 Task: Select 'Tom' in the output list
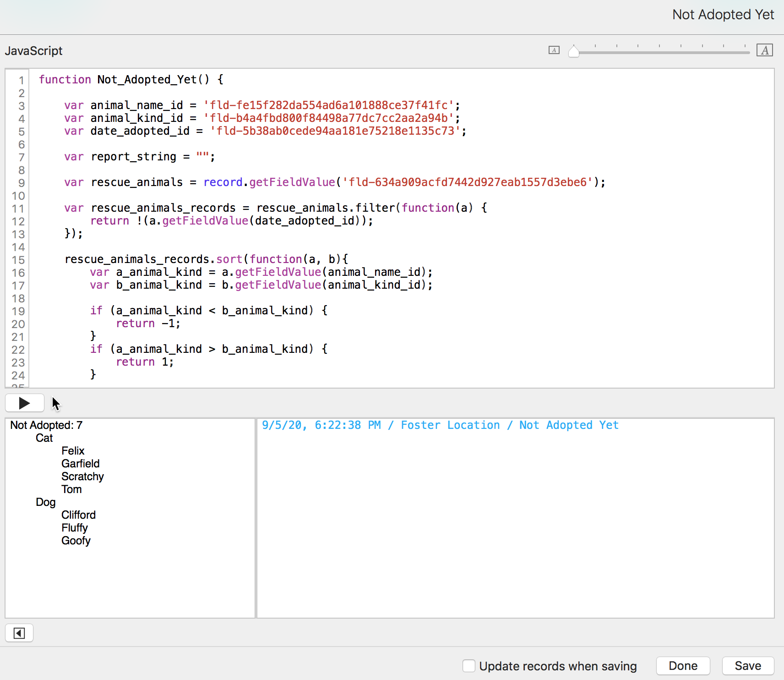tap(71, 489)
